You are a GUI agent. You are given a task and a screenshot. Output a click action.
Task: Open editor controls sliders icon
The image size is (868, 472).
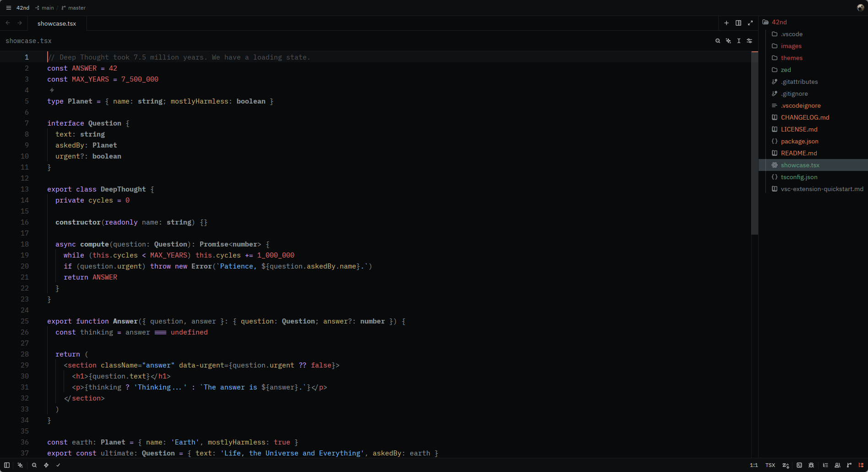pos(749,41)
